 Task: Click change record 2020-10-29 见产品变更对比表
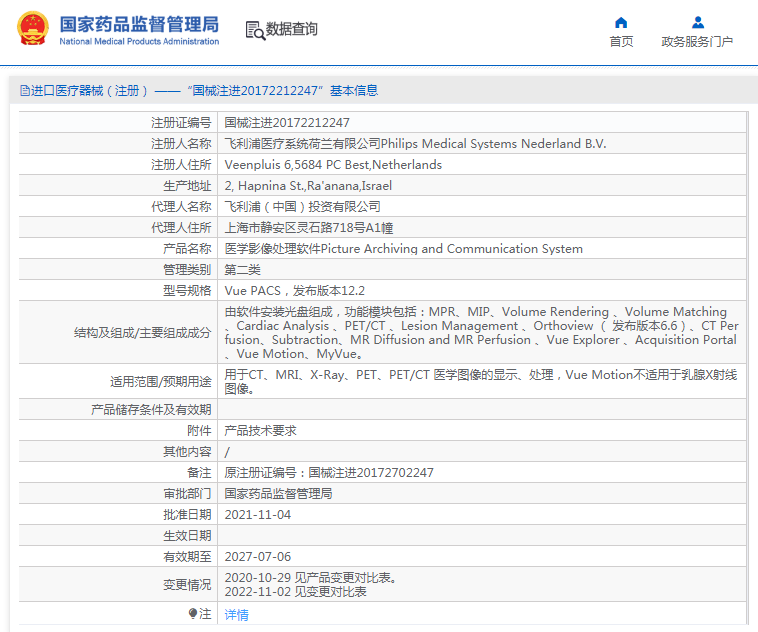310,578
